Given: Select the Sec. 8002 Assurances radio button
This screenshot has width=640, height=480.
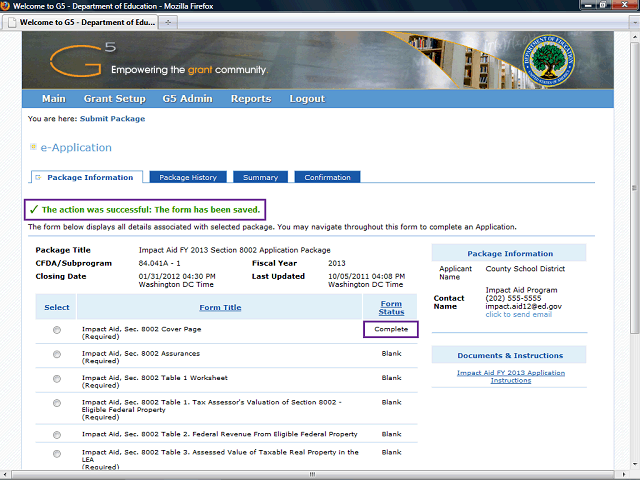Looking at the screenshot, I should (x=56, y=354).
